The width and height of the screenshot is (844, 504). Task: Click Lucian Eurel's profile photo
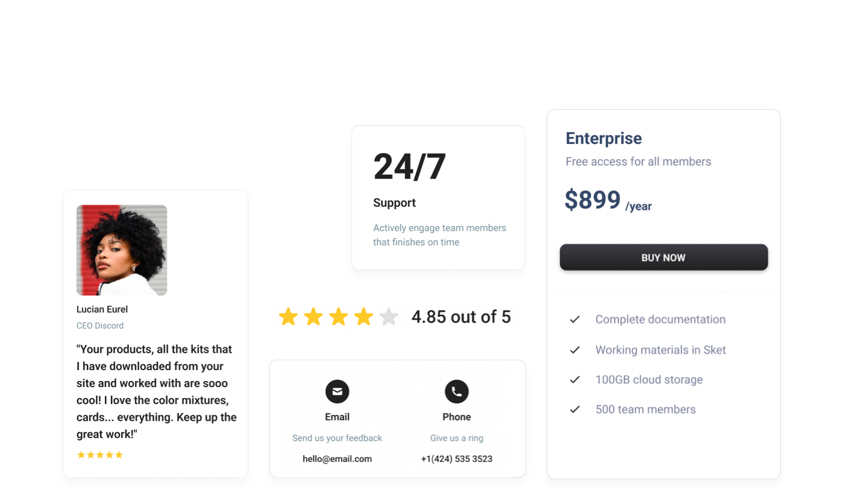coord(122,250)
